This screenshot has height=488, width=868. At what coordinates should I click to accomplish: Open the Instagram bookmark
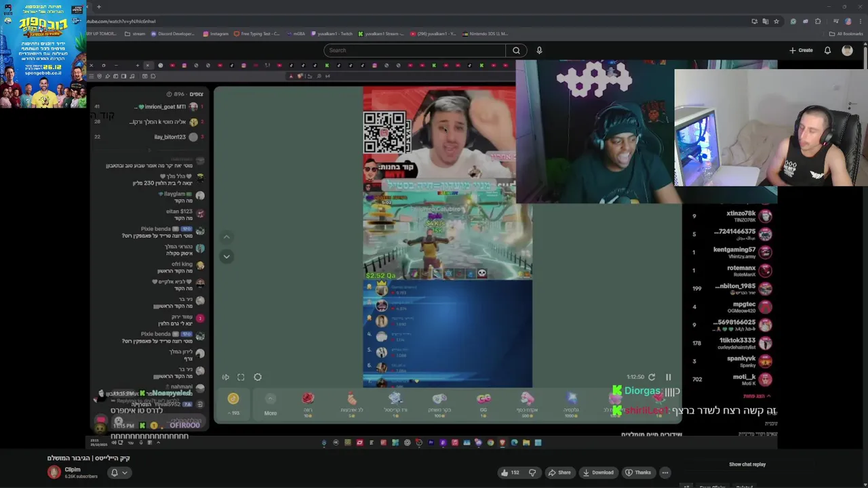pos(216,34)
